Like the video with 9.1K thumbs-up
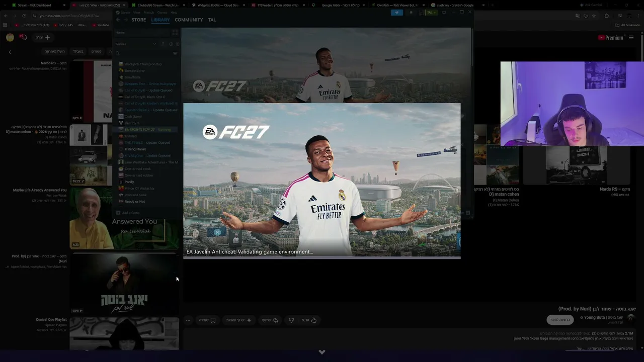The width and height of the screenshot is (644, 362). pyautogui.click(x=309, y=320)
